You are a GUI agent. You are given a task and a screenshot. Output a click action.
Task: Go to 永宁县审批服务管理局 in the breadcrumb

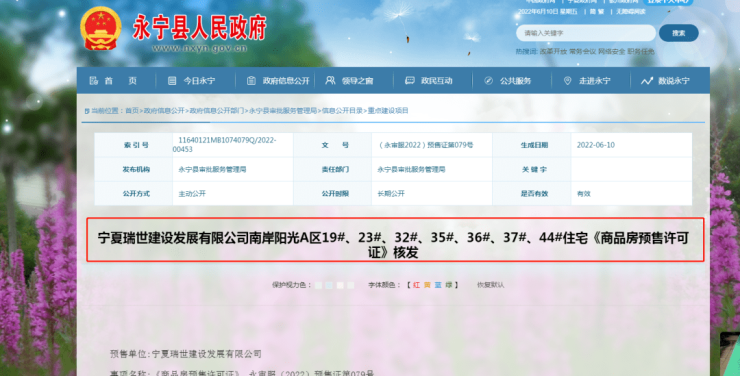(x=283, y=111)
